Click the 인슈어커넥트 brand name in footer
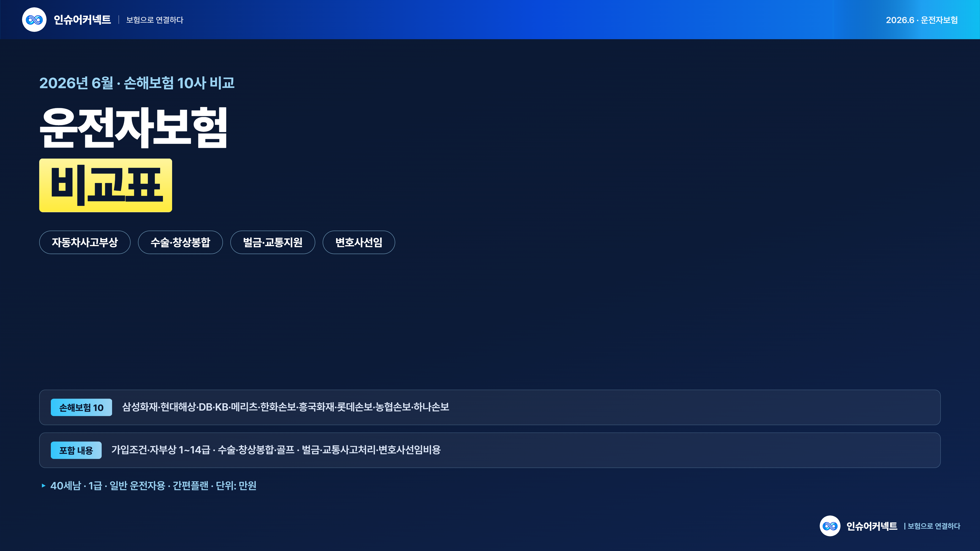This screenshot has height=551, width=980. (x=872, y=526)
